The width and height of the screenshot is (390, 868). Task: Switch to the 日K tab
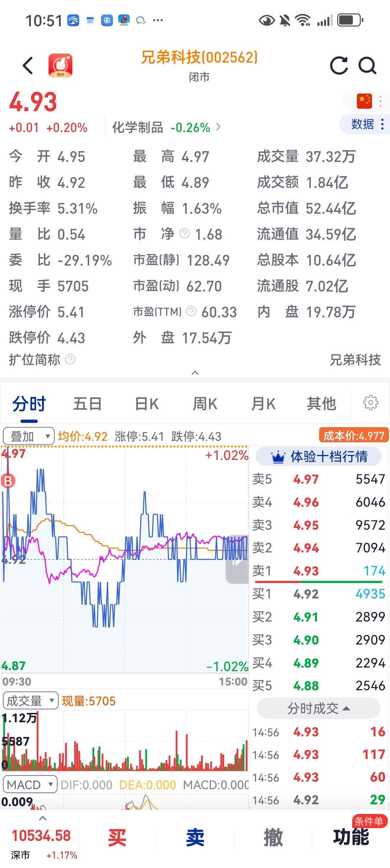tap(146, 404)
